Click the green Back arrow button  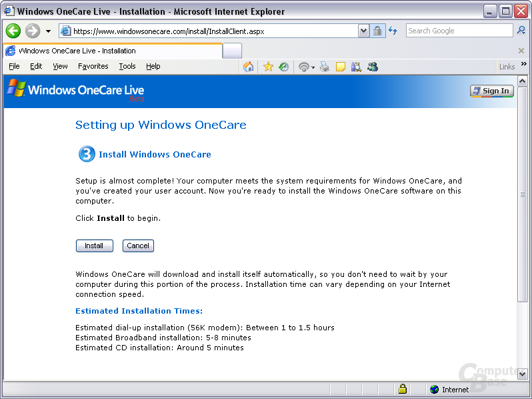(13, 31)
